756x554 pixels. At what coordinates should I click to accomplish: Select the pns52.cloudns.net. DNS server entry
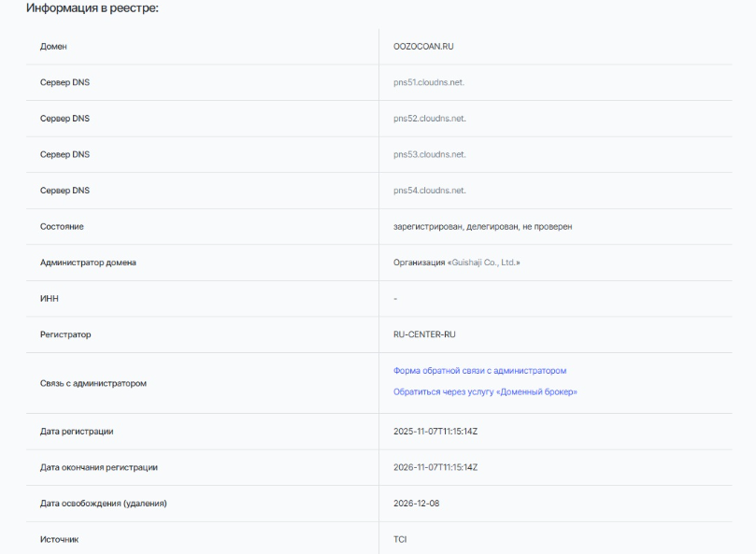tap(429, 119)
